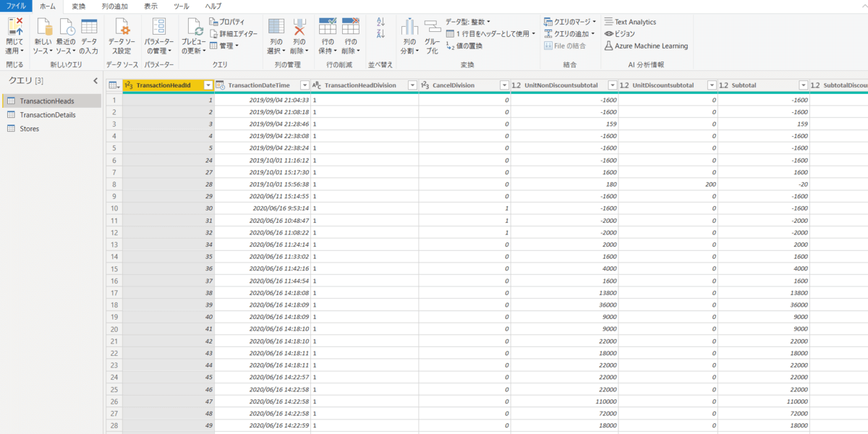The height and width of the screenshot is (434, 868).
Task: Expand the Data Type: Whole Number dropdown
Action: pyautogui.click(x=468, y=22)
